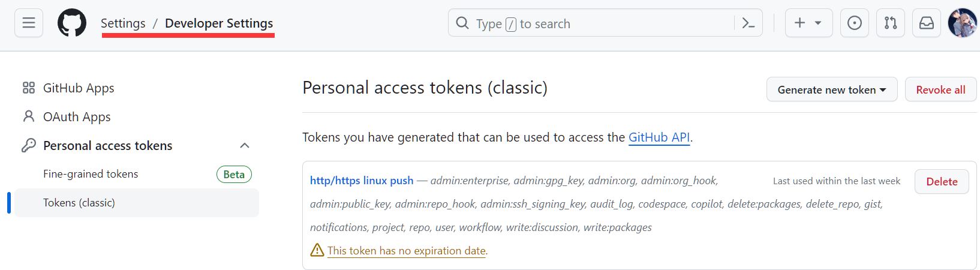This screenshot has width=980, height=270.
Task: Select OAuth Apps in sidebar
Action: tap(77, 117)
